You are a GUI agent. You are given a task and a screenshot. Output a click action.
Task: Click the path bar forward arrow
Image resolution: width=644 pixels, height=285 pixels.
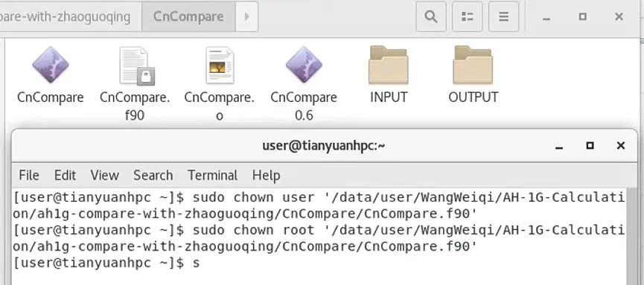point(247,16)
